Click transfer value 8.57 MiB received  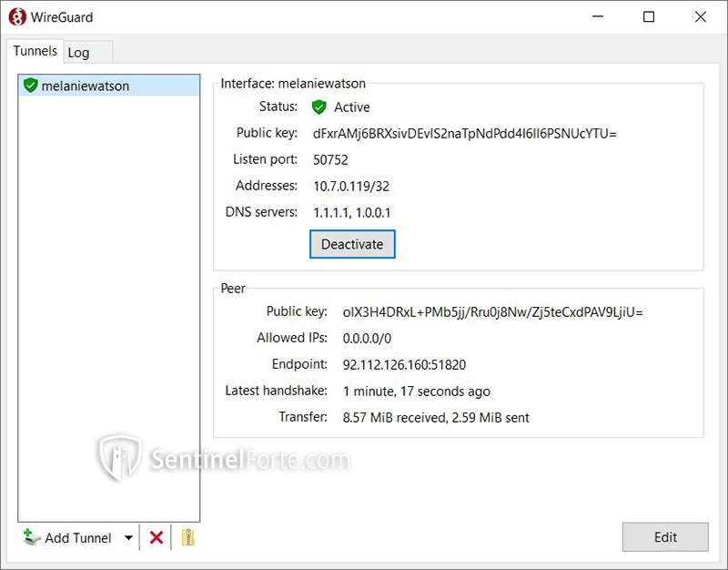click(x=395, y=418)
